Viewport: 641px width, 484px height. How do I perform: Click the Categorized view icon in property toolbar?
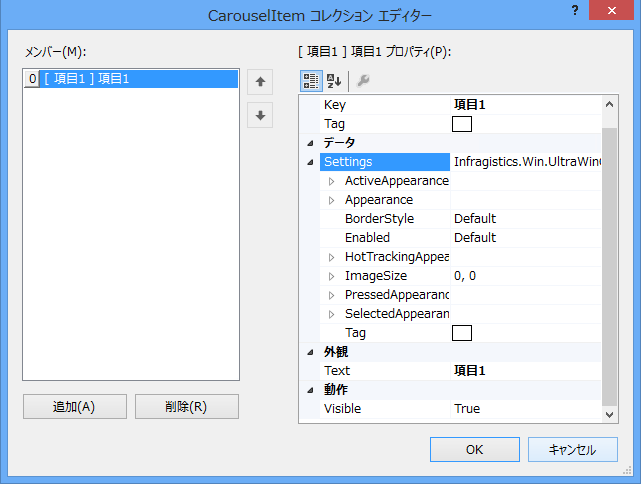pos(311,80)
